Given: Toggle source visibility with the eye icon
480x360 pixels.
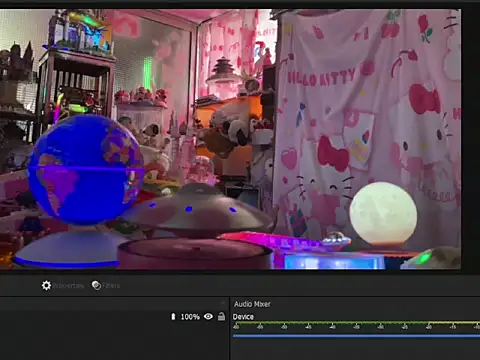Looking at the screenshot, I should click(208, 316).
